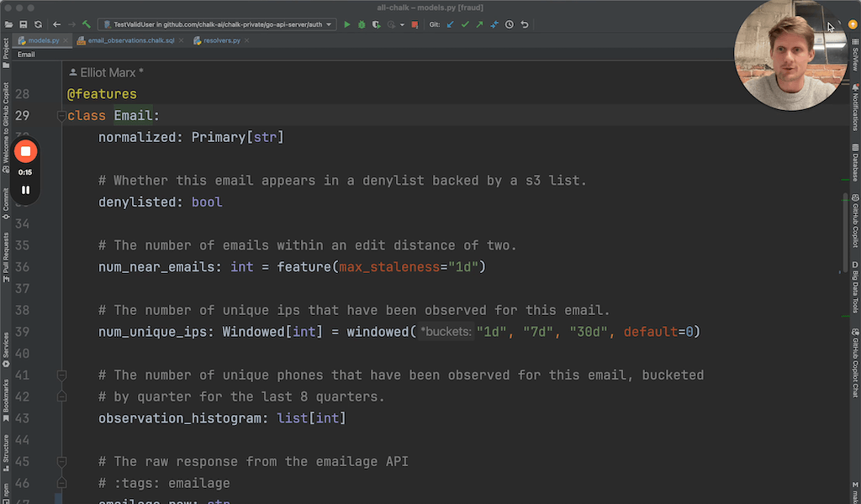Collapse the Email class fold marker

[61, 116]
